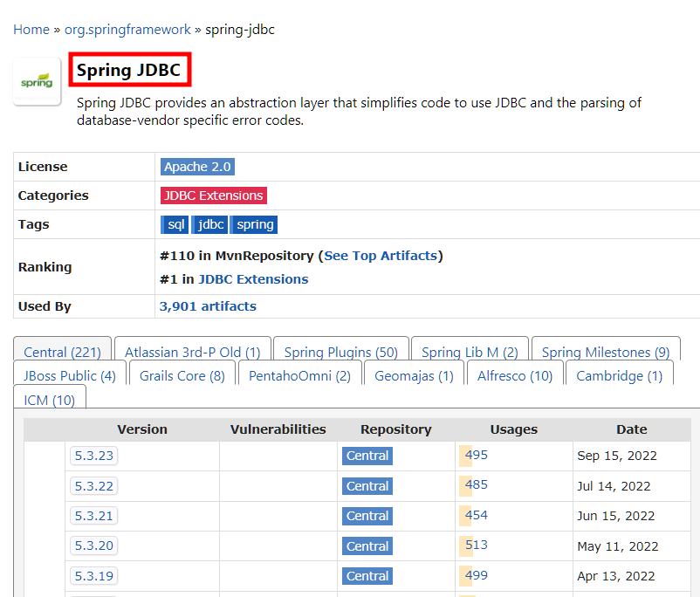Open 499 usages link
This screenshot has width=700, height=597.
(476, 575)
